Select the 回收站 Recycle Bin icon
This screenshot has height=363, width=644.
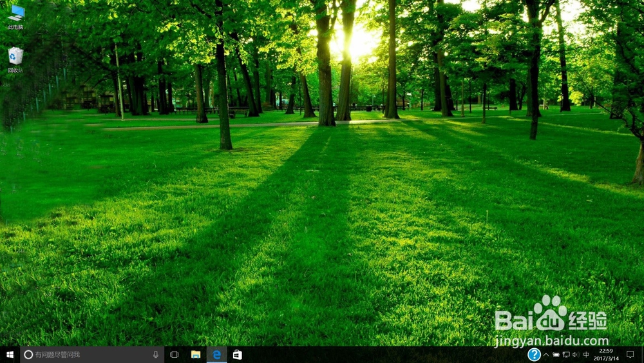tap(15, 60)
